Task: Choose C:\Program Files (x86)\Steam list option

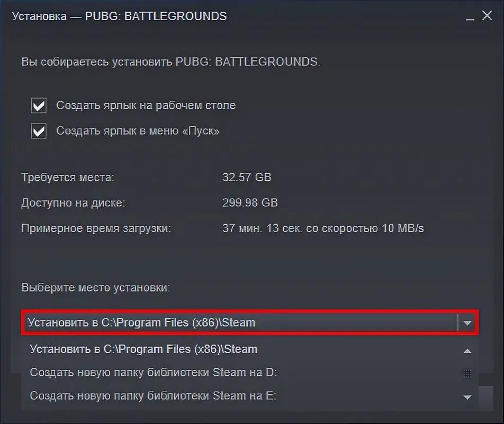Action: coord(143,349)
